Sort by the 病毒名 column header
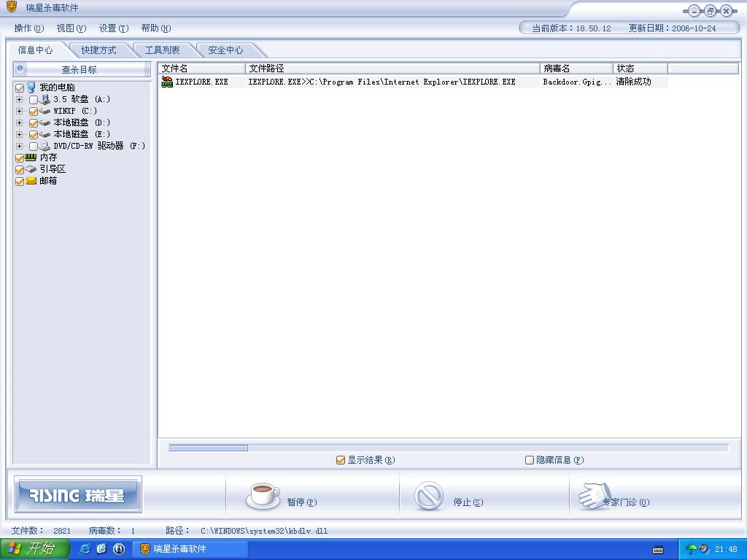The image size is (747, 560). pyautogui.click(x=576, y=69)
